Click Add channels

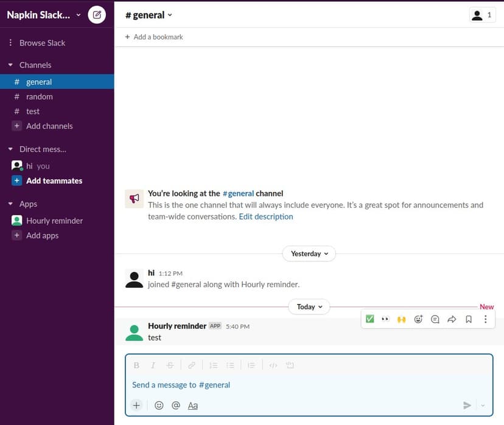click(x=49, y=126)
